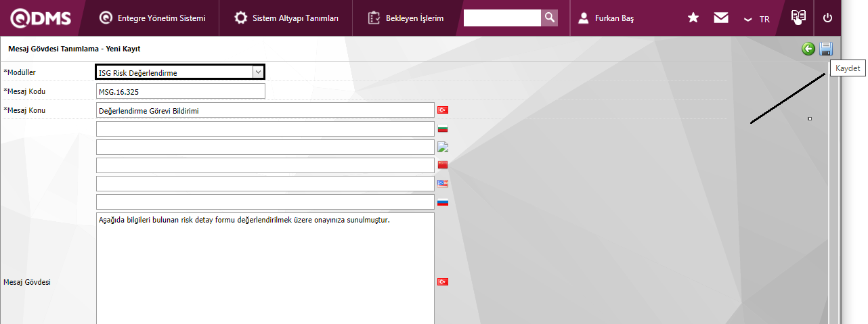Image resolution: width=868 pixels, height=324 pixels.
Task: Open Sistem Altyapı Tanımları menu
Action: pos(286,18)
